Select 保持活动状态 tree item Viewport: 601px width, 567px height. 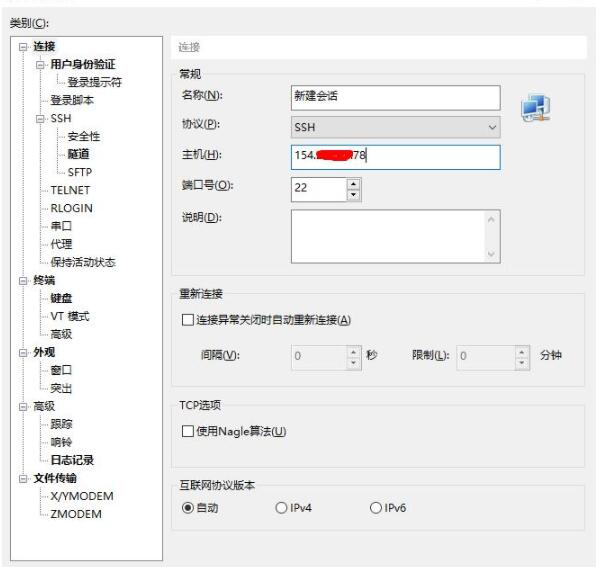(x=83, y=262)
